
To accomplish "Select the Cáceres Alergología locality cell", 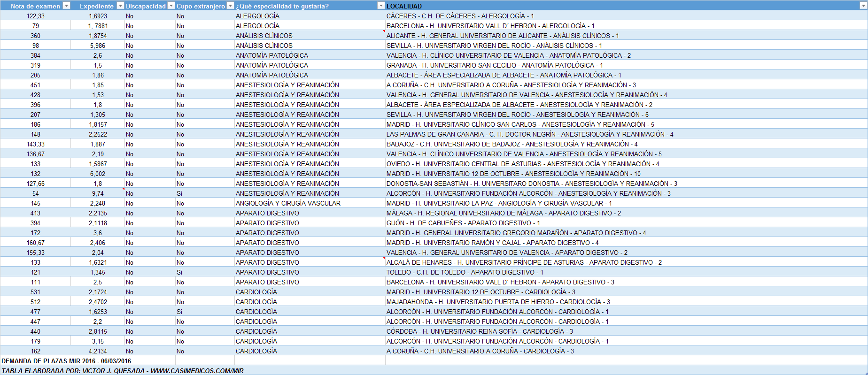I will (x=626, y=16).
